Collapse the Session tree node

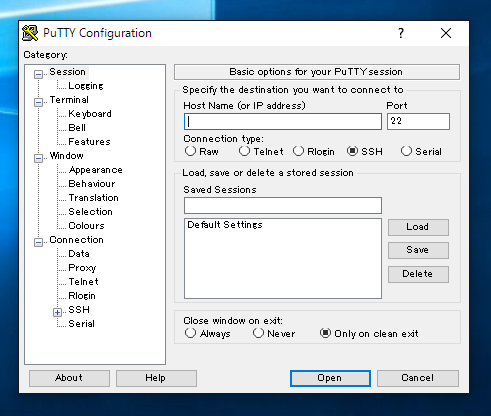pos(38,74)
